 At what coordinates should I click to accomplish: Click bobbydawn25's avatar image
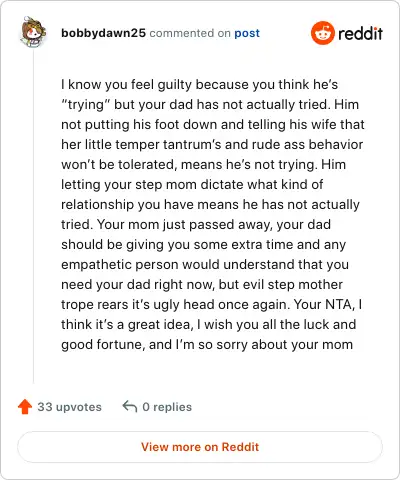(x=33, y=32)
